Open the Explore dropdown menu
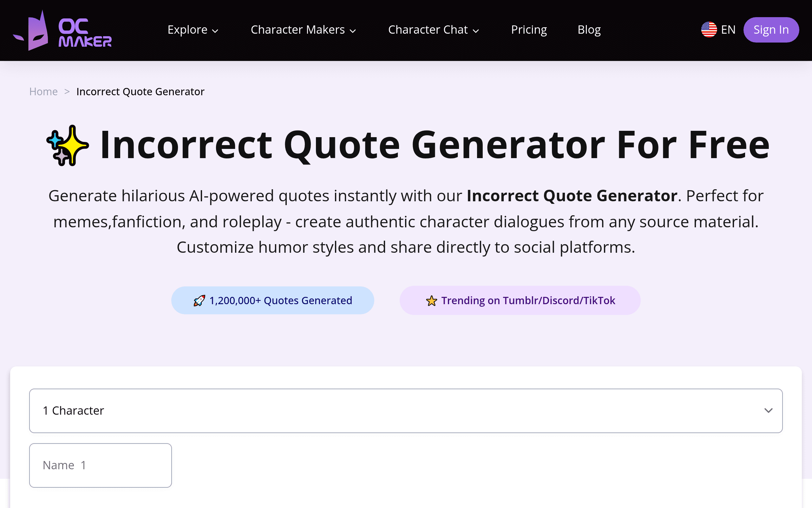This screenshot has height=508, width=812. (193, 30)
